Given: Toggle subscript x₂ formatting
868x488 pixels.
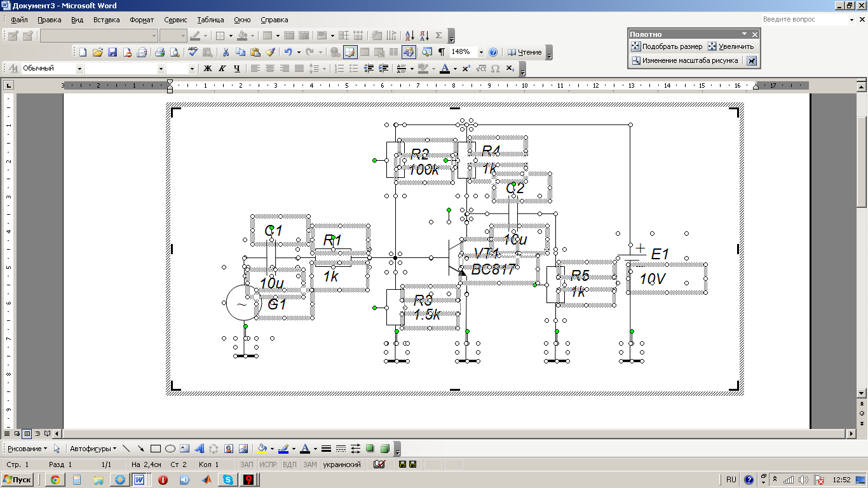Looking at the screenshot, I should tap(510, 69).
